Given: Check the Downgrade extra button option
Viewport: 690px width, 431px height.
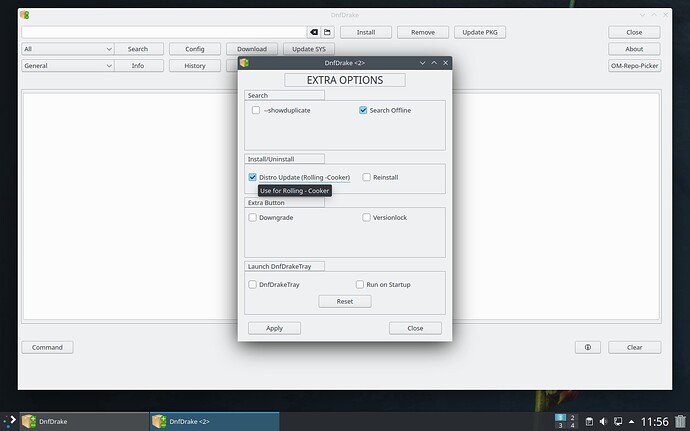Looking at the screenshot, I should [252, 217].
